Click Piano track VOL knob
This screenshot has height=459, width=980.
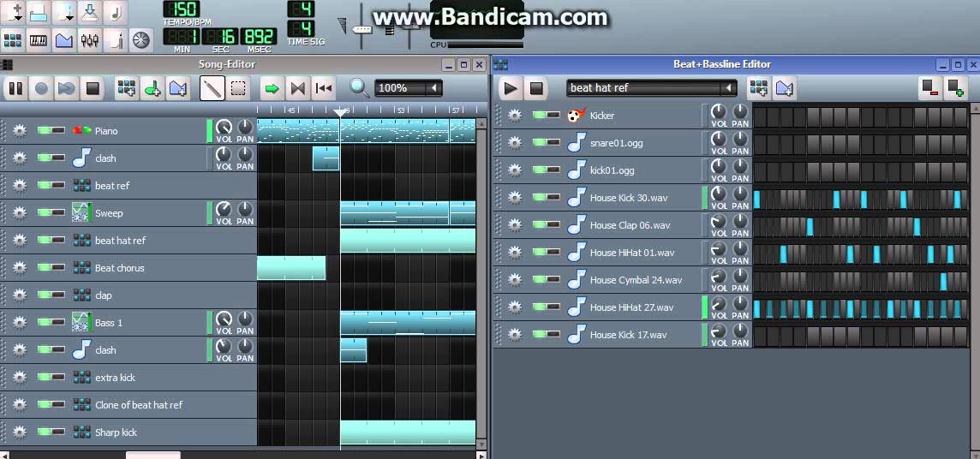[x=224, y=128]
